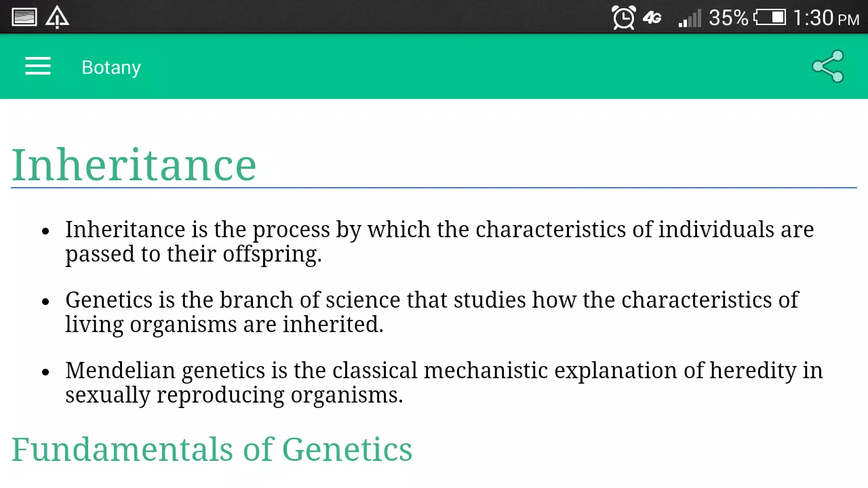
Task: Tap the picture notification icon
Action: pyautogui.click(x=24, y=18)
